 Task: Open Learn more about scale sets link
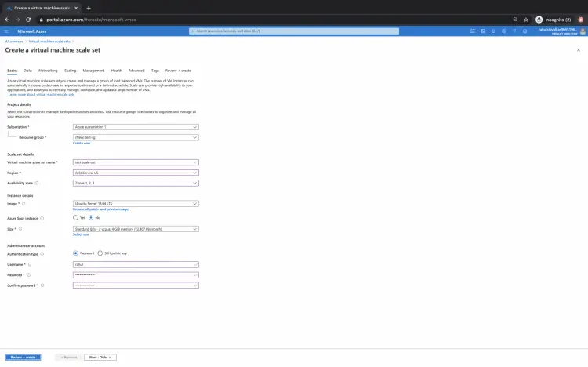(42, 95)
